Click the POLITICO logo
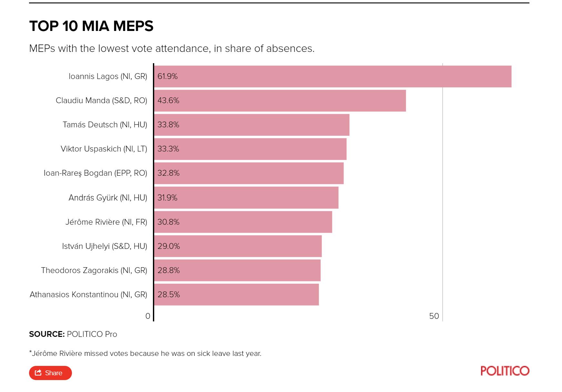The width and height of the screenshot is (562, 392). coord(505,371)
